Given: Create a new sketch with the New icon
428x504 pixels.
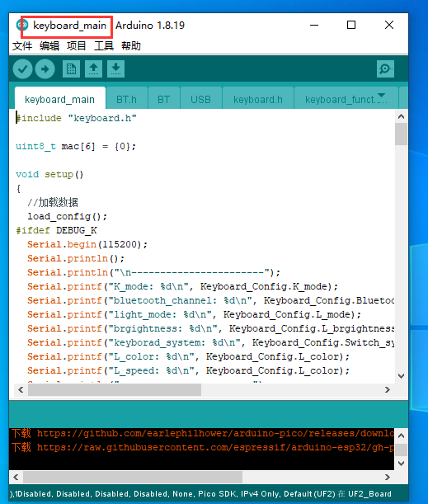Looking at the screenshot, I should [71, 68].
